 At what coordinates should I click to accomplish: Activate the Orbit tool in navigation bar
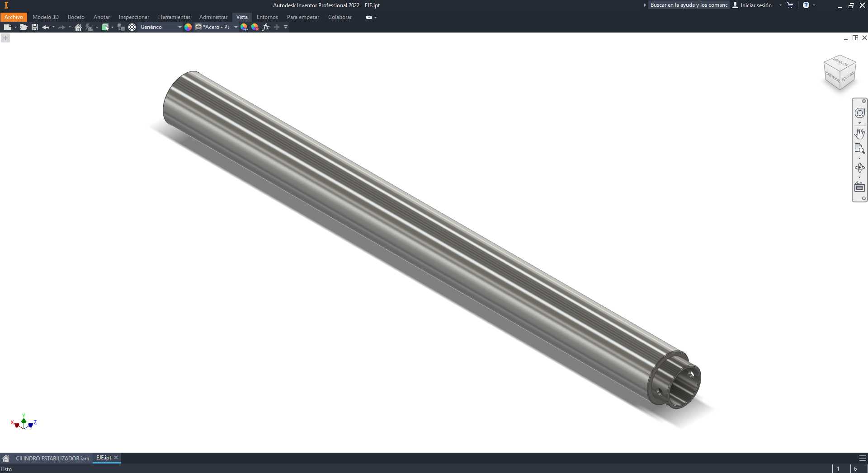(x=859, y=168)
